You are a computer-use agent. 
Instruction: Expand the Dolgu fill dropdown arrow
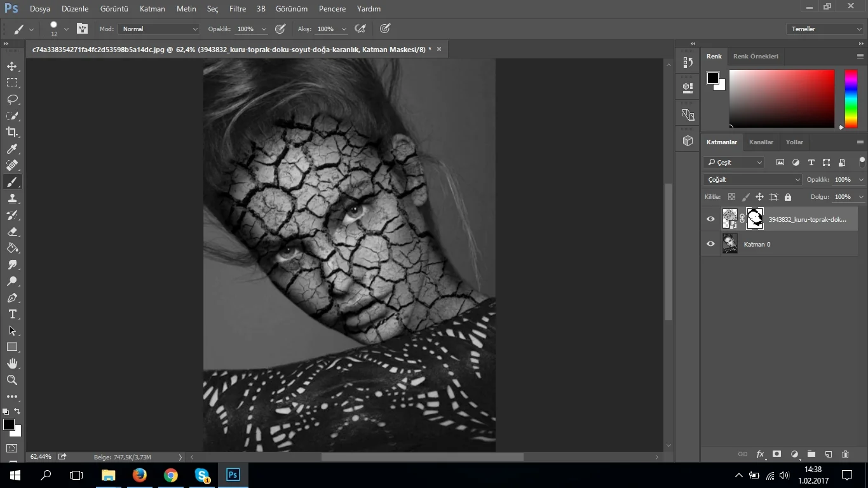click(x=861, y=197)
